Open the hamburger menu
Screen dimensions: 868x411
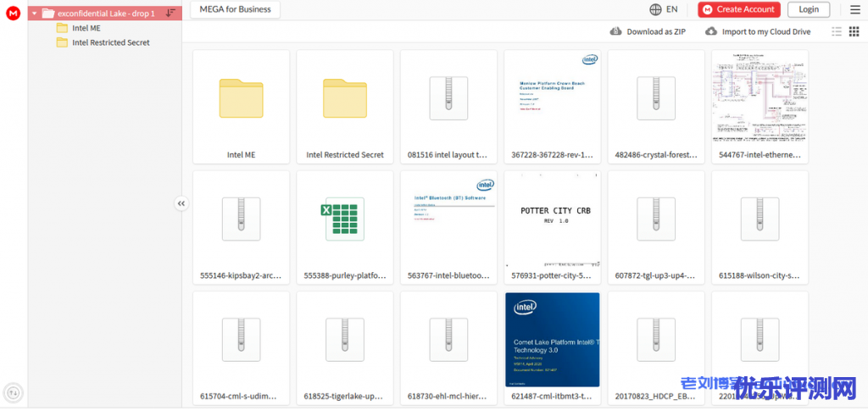(854, 9)
